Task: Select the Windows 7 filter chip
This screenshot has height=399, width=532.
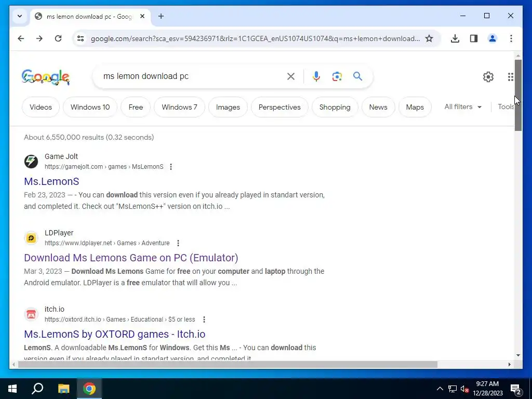Action: coord(179,107)
